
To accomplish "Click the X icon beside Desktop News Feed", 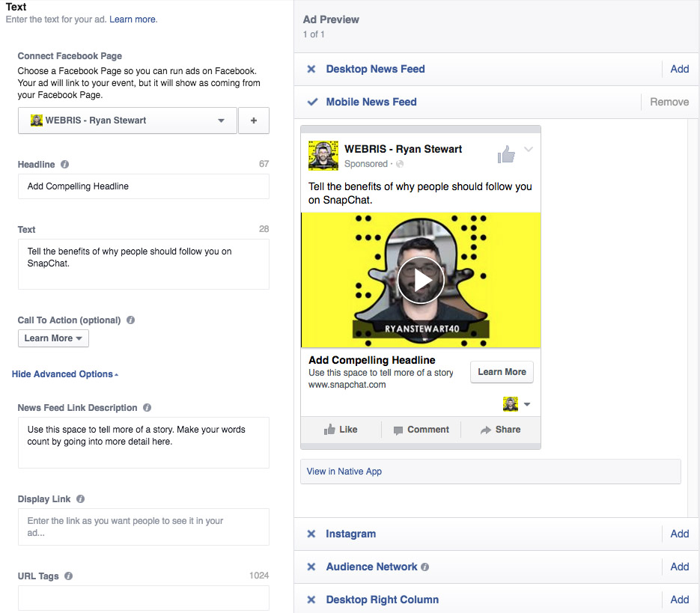I will (311, 69).
